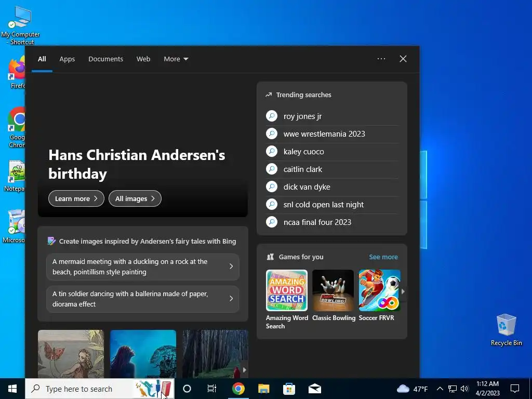The height and width of the screenshot is (399, 532).
Task: Open the mermaid underwater image thumbnail
Action: click(x=143, y=354)
